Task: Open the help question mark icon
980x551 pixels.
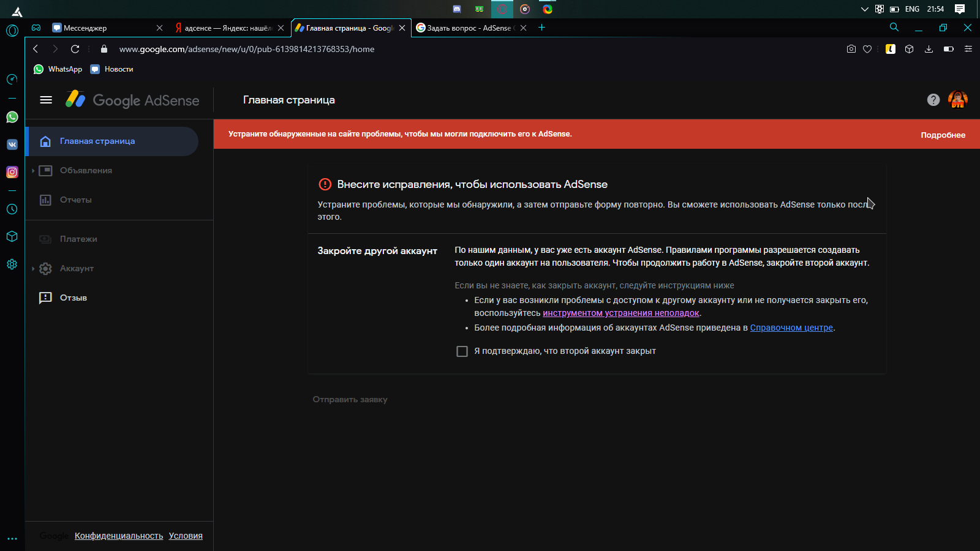Action: tap(933, 100)
